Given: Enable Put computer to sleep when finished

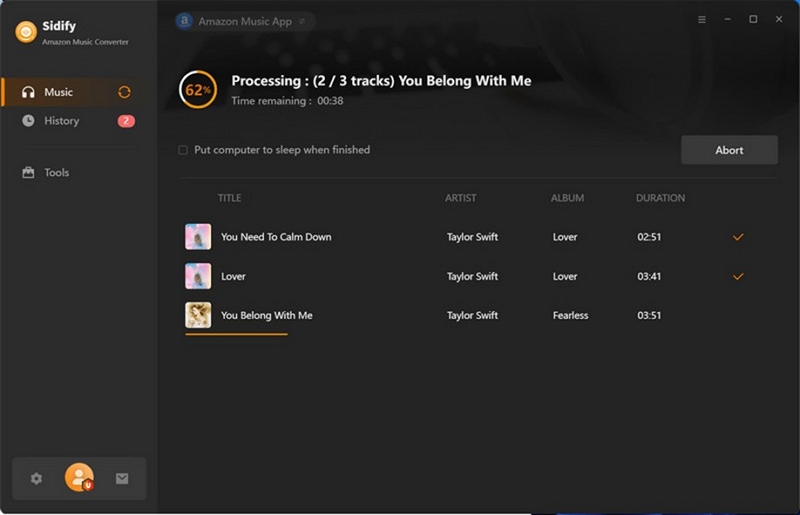Looking at the screenshot, I should tap(183, 150).
